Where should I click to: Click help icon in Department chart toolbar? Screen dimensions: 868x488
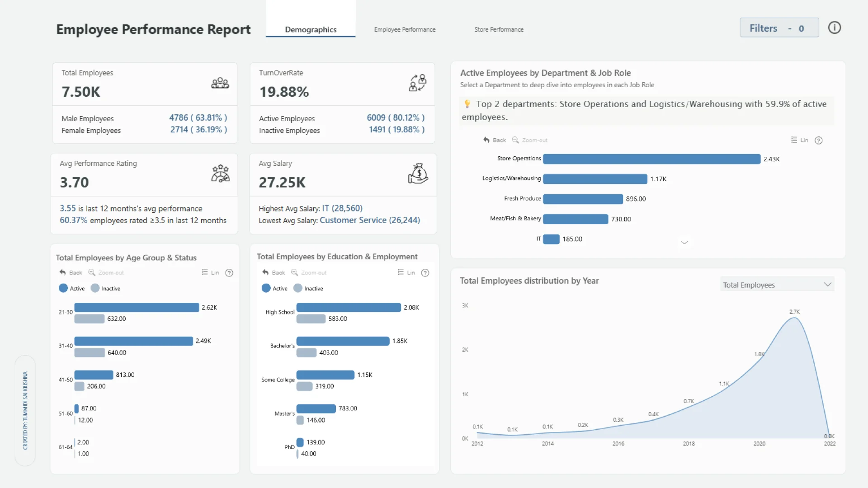point(819,141)
